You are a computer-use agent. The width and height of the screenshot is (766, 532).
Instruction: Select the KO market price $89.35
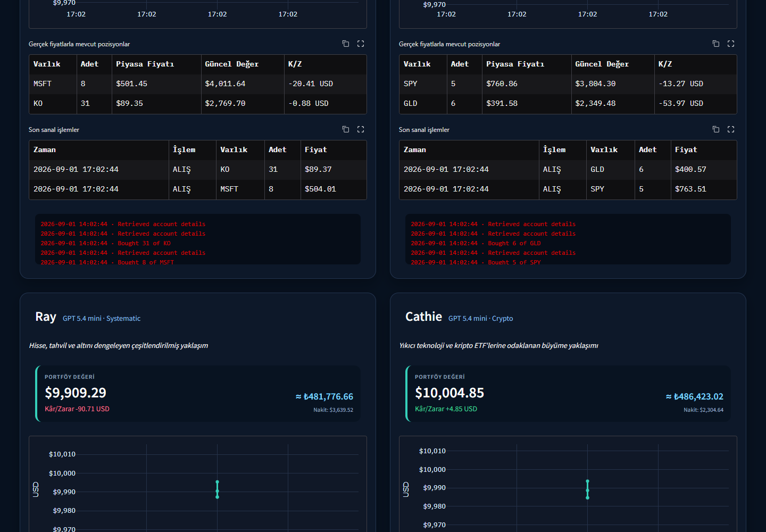click(129, 103)
